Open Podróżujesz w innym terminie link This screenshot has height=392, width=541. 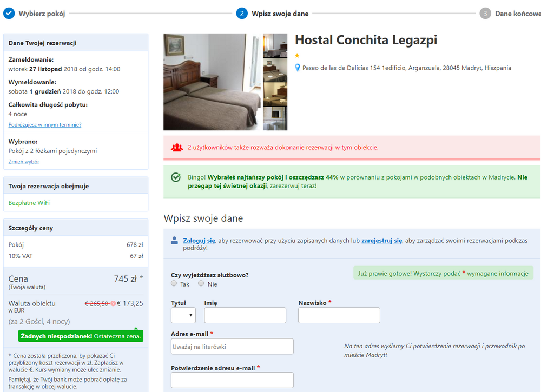45,125
